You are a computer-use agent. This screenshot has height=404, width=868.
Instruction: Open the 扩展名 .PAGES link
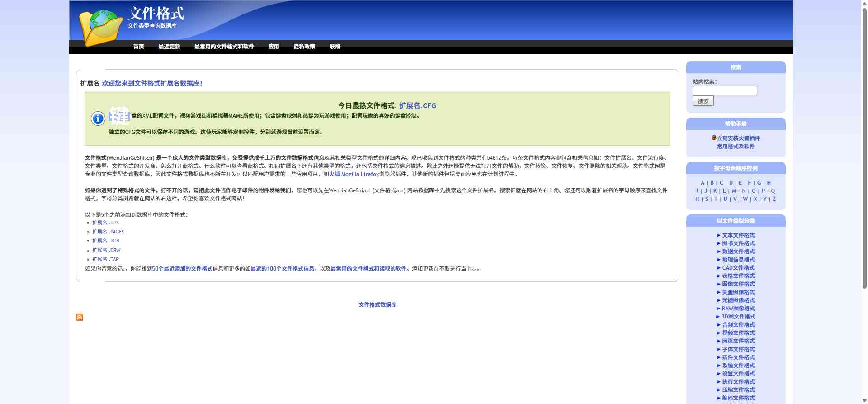108,232
